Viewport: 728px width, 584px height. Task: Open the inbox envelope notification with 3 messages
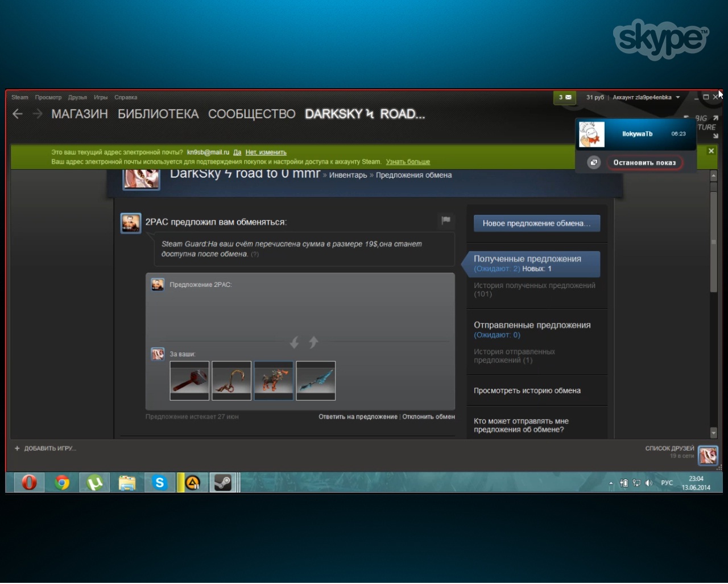[565, 97]
